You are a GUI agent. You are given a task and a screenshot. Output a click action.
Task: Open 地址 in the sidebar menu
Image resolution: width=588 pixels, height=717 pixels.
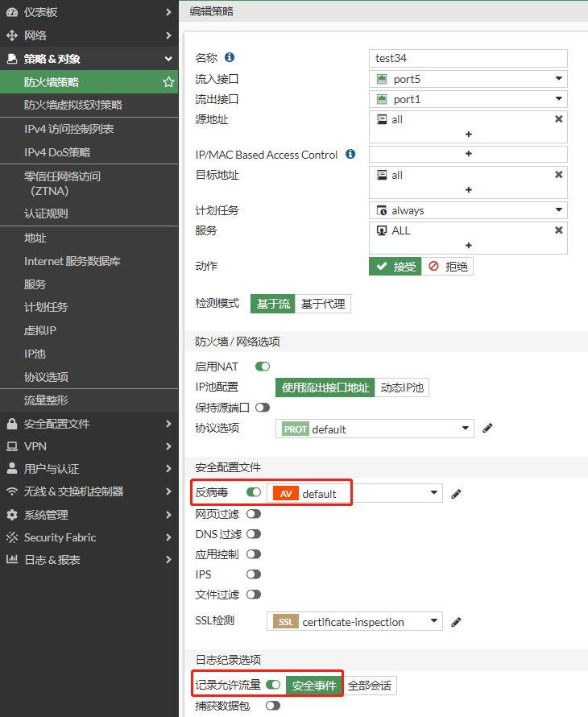click(35, 238)
